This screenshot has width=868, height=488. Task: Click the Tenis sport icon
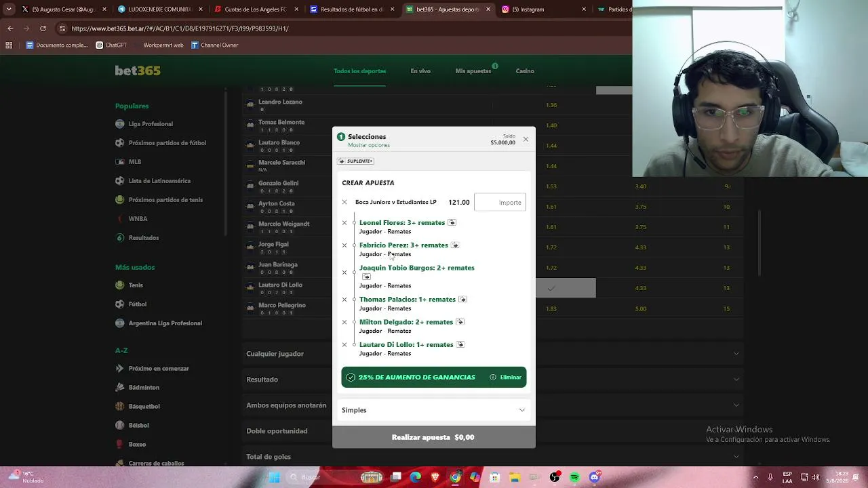click(x=120, y=285)
